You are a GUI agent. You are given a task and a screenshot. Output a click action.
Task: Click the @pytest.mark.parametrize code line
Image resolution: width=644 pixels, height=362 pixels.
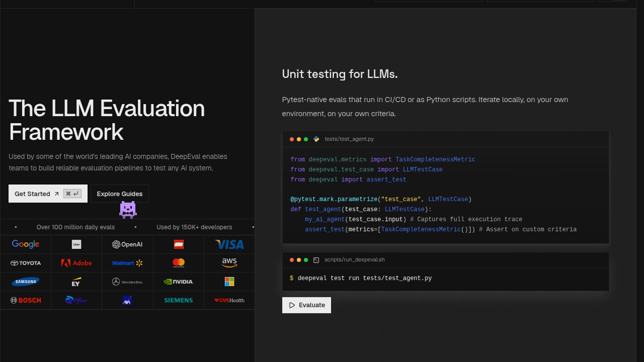coord(381,199)
